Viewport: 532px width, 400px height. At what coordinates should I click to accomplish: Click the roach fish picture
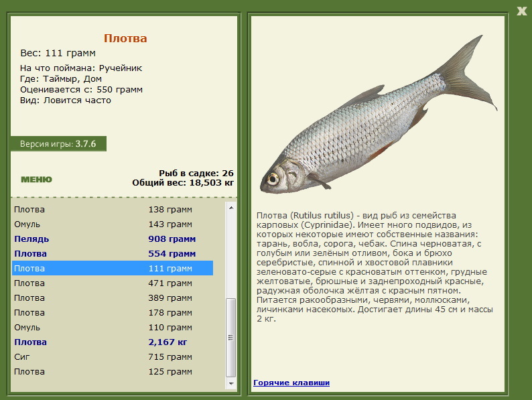point(379,115)
